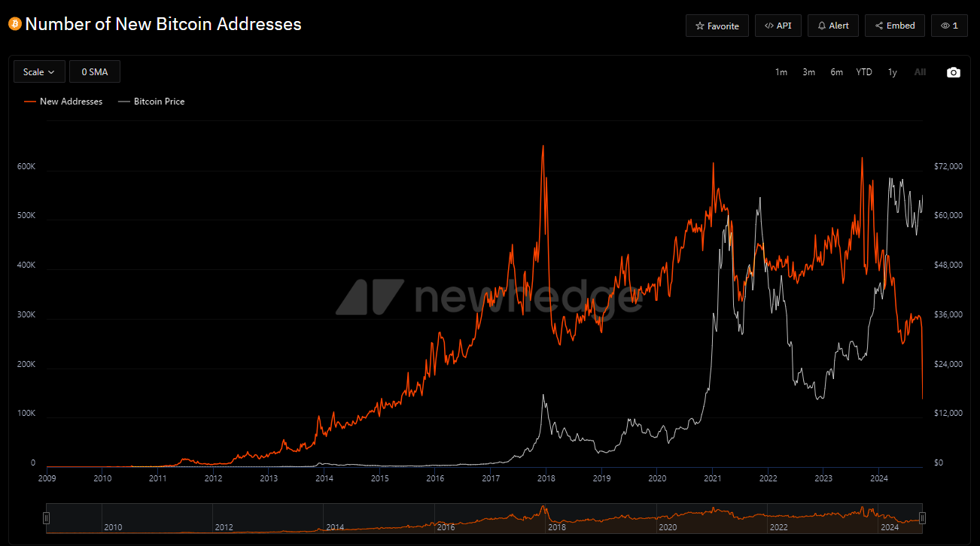Click the x-axis label 2024

(879, 478)
